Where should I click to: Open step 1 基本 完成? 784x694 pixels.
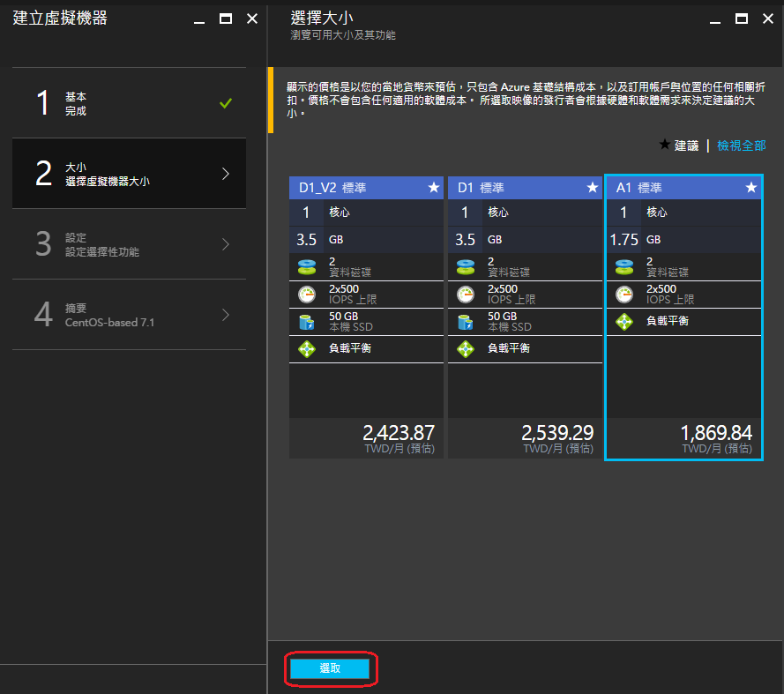pyautogui.click(x=129, y=103)
